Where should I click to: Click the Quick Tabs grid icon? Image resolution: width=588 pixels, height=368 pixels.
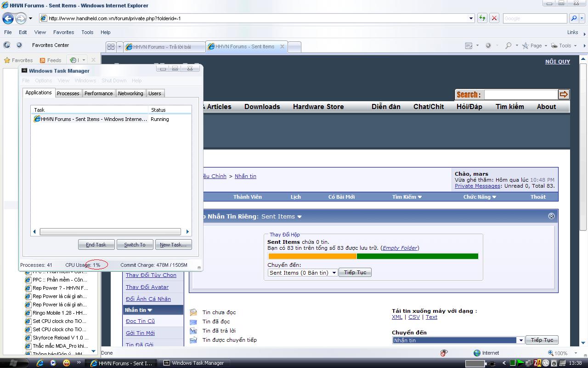[111, 46]
